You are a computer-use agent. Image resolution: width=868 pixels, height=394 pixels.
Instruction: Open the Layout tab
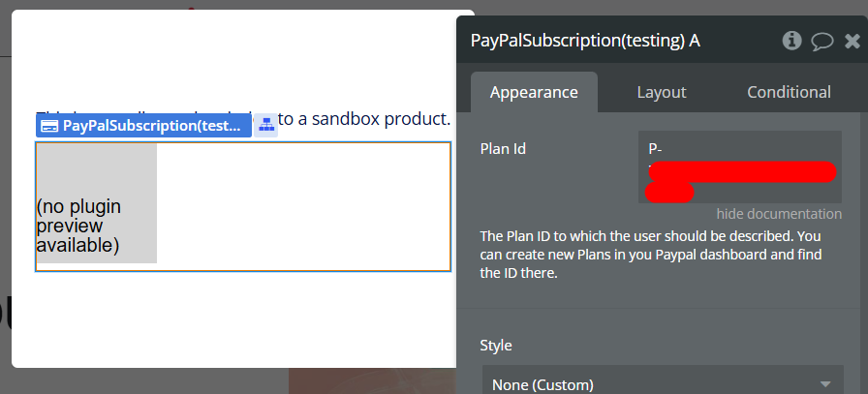coord(662,93)
